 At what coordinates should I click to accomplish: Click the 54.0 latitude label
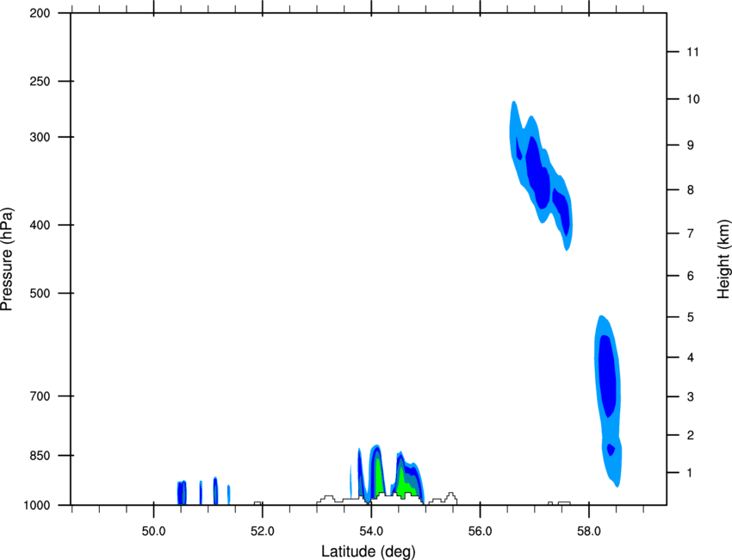[x=371, y=532]
